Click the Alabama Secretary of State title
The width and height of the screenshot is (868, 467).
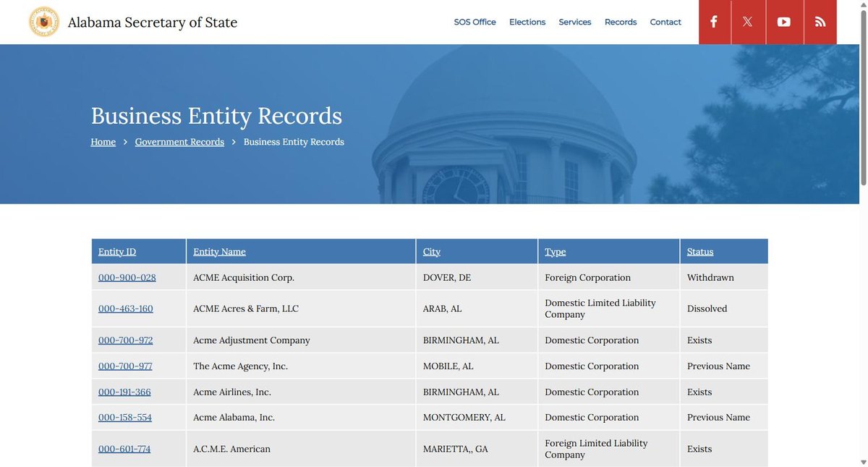click(153, 22)
